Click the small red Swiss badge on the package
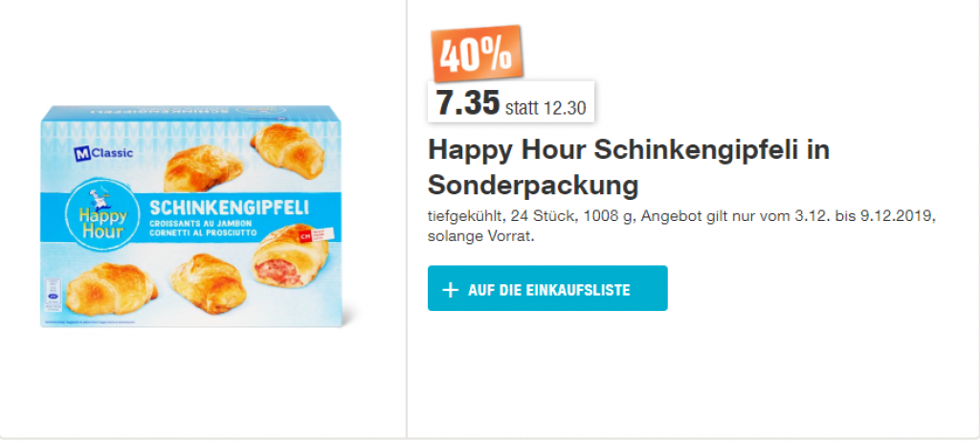980x442 pixels. pyautogui.click(x=307, y=234)
